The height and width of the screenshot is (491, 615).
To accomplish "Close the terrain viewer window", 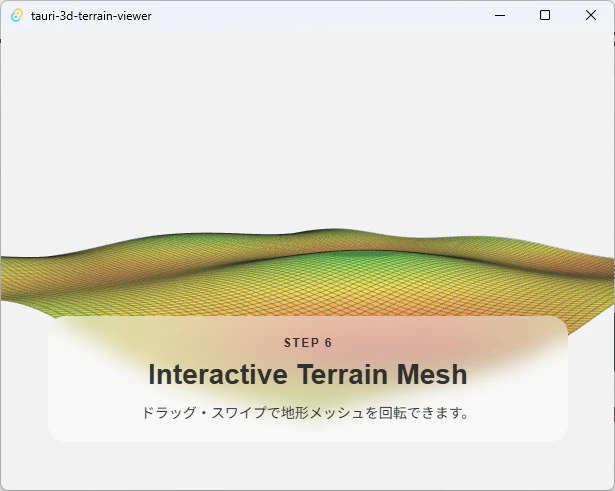I will coord(591,16).
